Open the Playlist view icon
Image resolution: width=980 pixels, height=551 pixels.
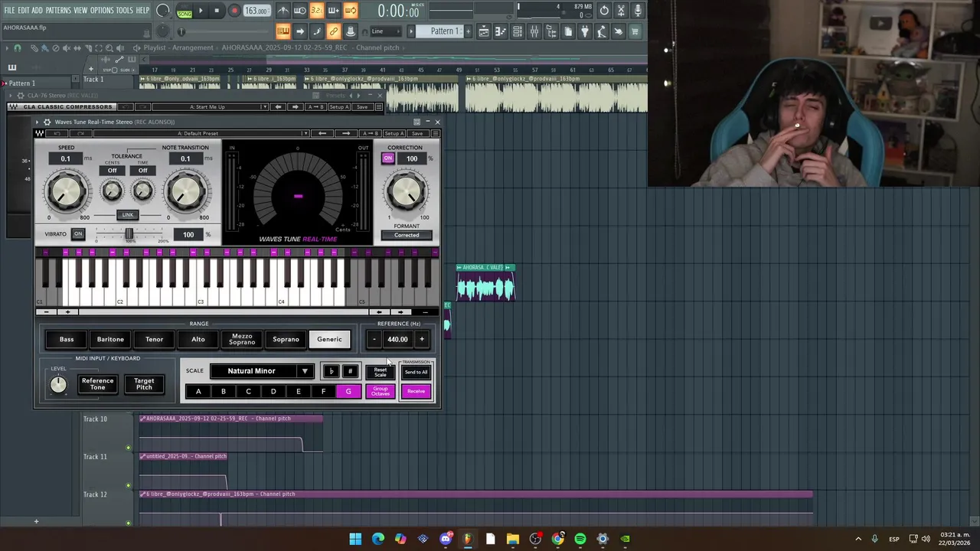tap(484, 31)
